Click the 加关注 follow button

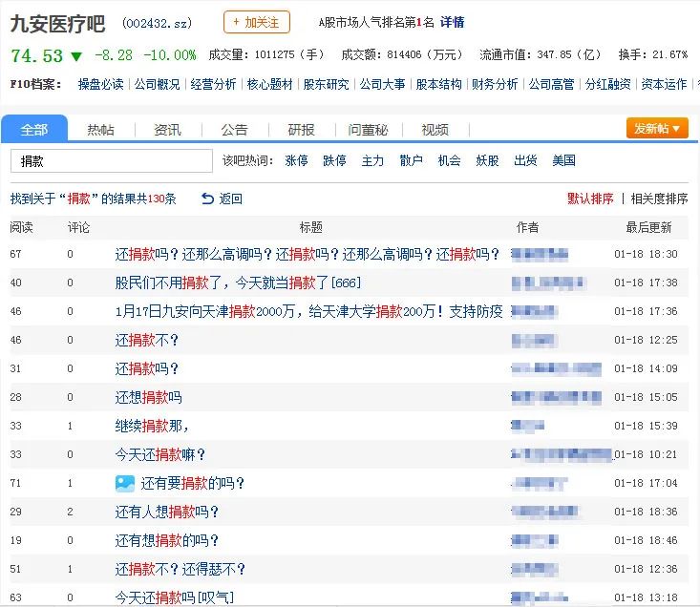pyautogui.click(x=257, y=22)
